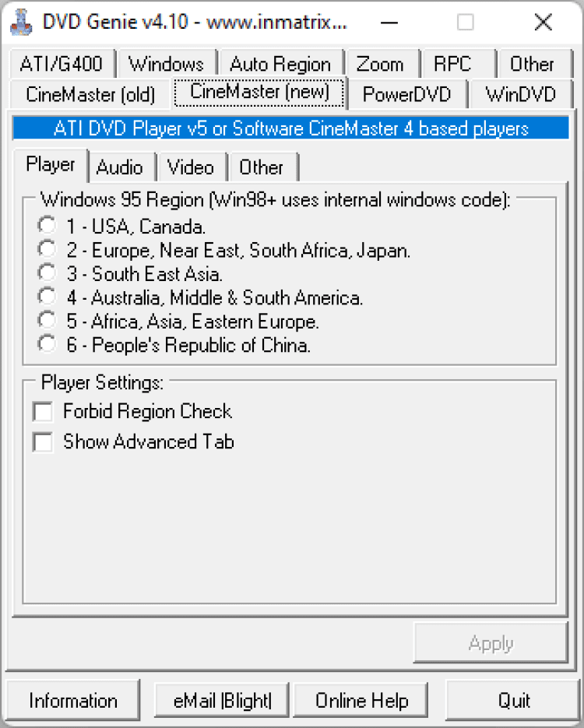Open the PowerDVD tab
This screenshot has width=584, height=728.
[x=406, y=94]
